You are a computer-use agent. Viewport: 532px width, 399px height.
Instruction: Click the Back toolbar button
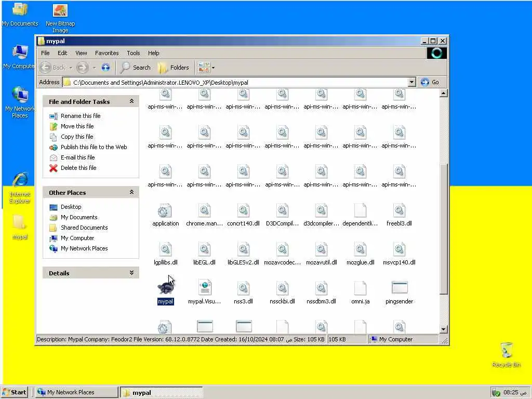click(x=52, y=68)
